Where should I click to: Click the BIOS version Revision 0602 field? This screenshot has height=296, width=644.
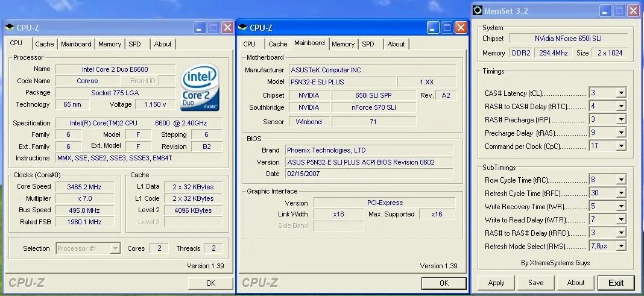tap(369, 162)
